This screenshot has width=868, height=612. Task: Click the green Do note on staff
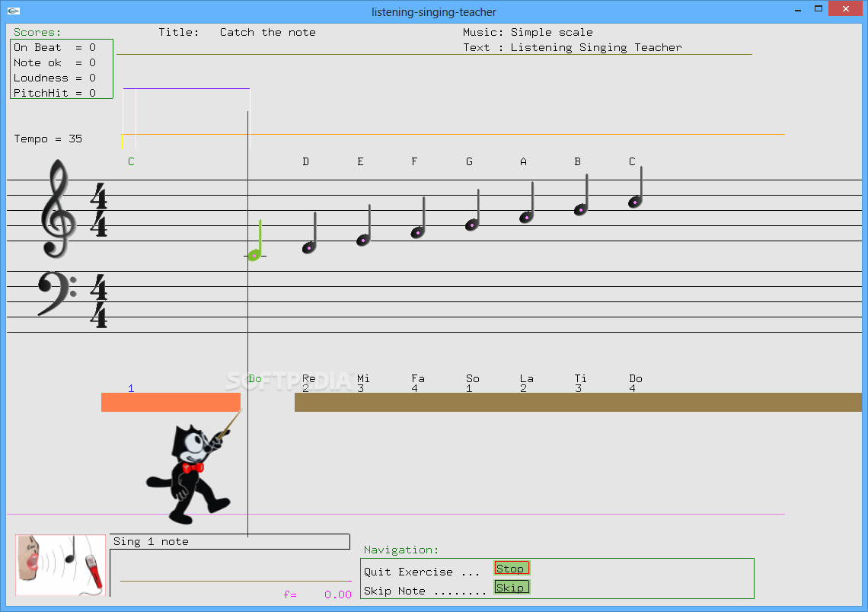[x=255, y=241]
